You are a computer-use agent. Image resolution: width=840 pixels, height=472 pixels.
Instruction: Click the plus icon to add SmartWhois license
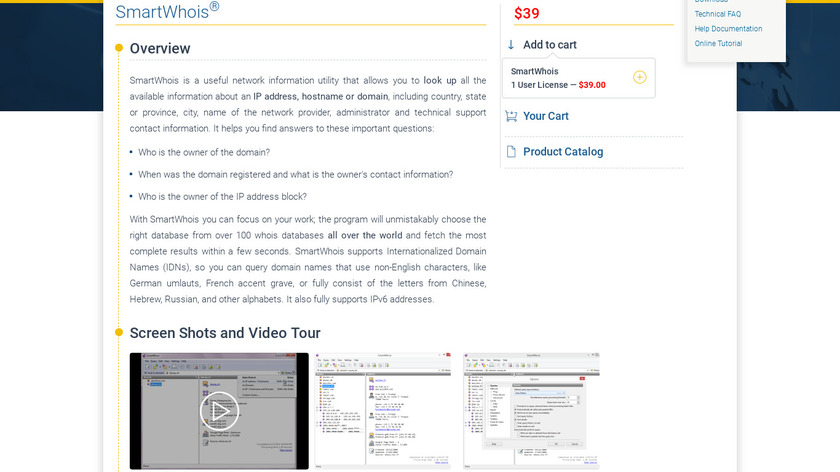point(639,77)
